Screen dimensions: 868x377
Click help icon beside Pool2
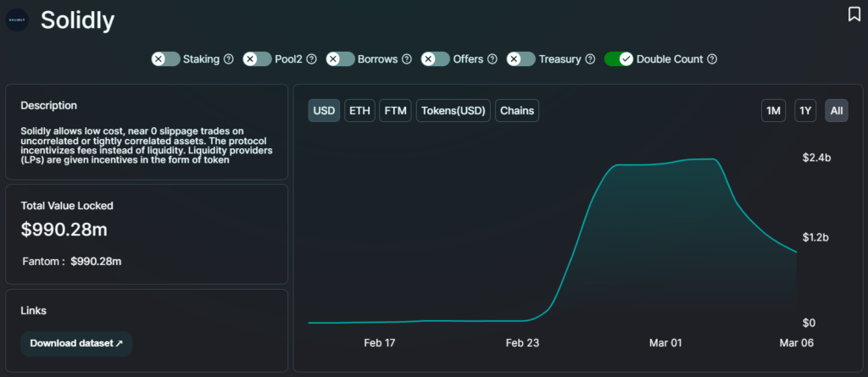(311, 59)
